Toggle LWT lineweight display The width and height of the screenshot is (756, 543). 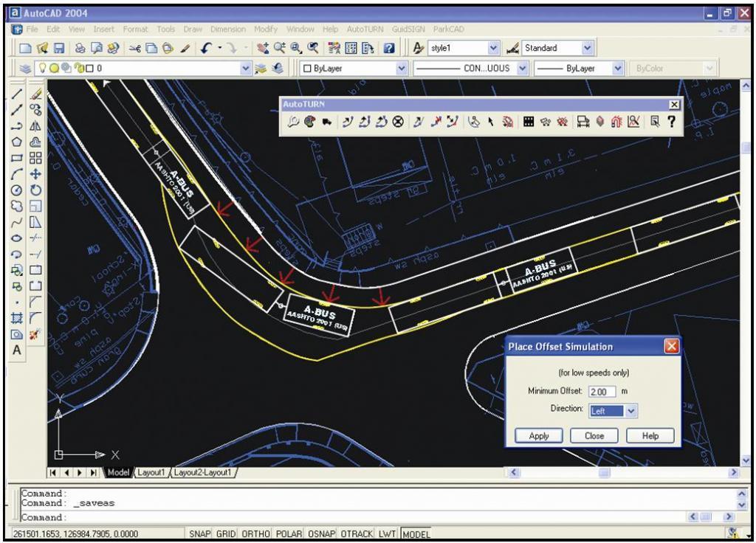(387, 533)
